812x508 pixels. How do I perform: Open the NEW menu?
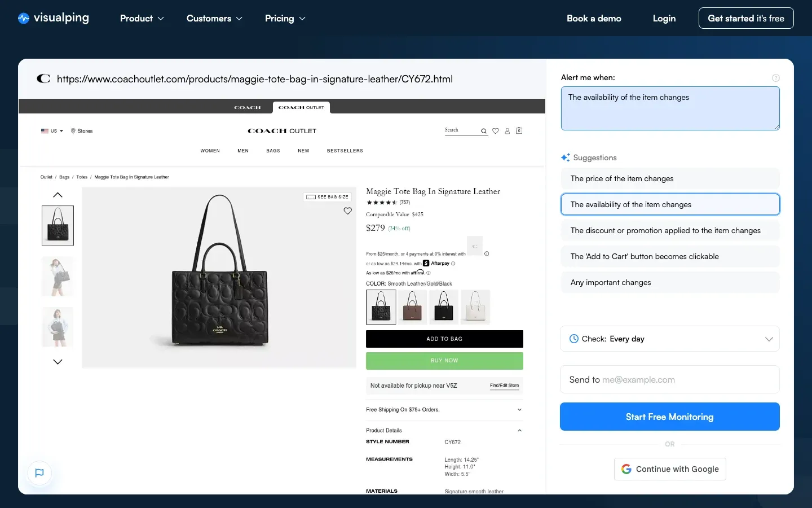[x=303, y=151]
